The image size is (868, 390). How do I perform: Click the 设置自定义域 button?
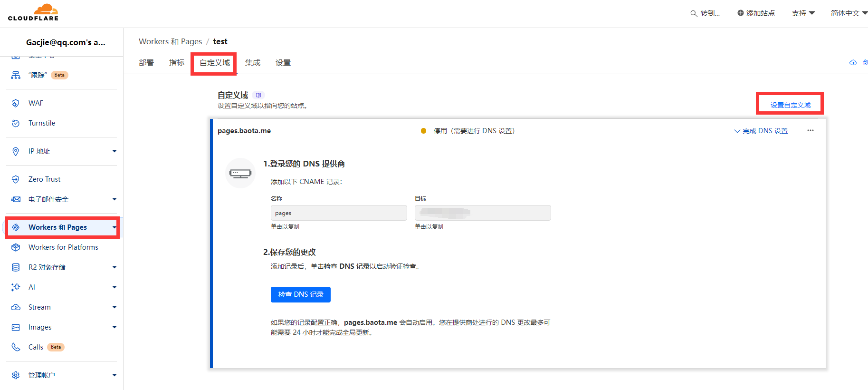791,105
